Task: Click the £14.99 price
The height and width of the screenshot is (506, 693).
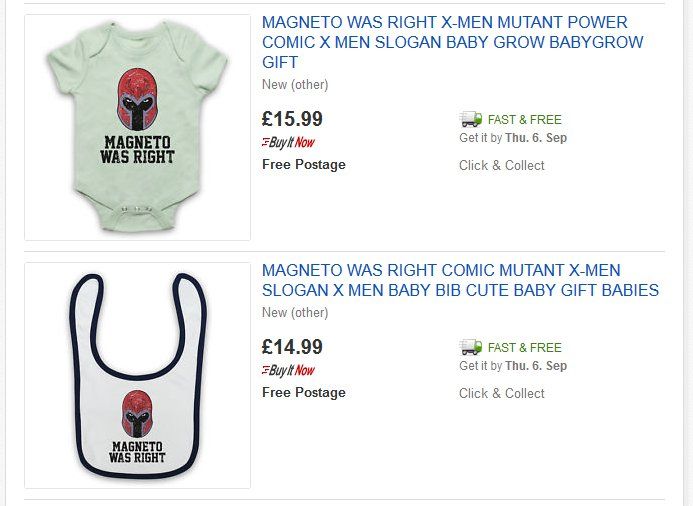Action: click(292, 347)
